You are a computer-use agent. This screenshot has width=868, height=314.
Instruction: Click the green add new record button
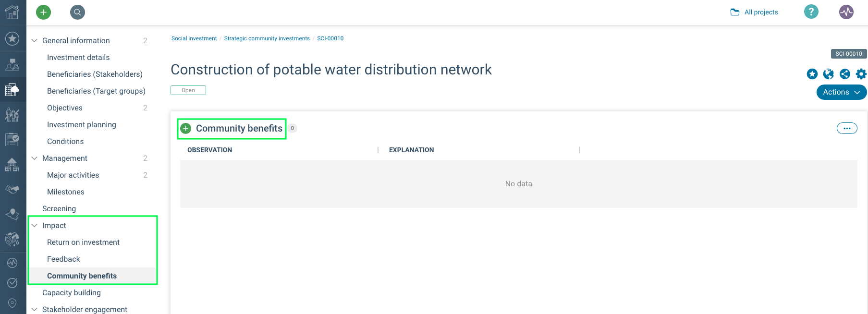(x=43, y=12)
